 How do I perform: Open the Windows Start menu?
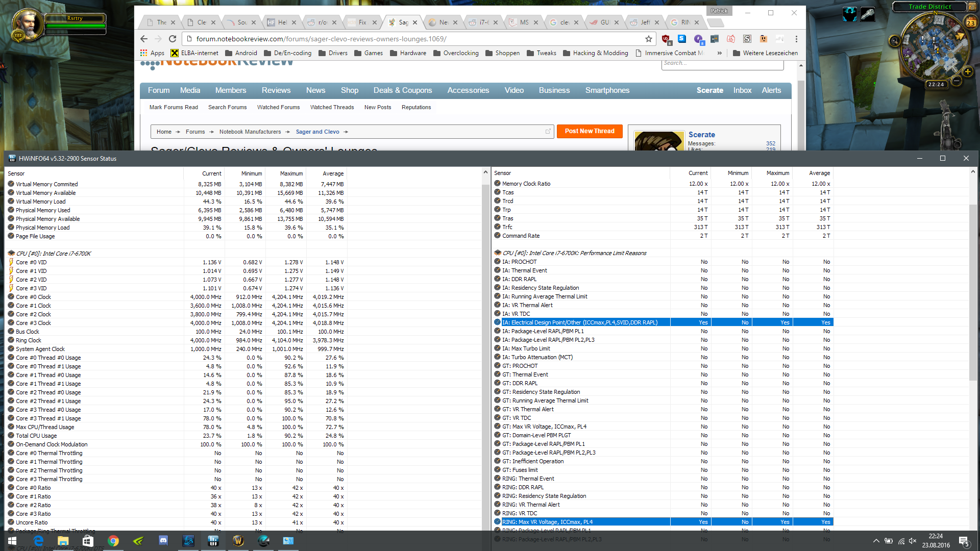12,541
